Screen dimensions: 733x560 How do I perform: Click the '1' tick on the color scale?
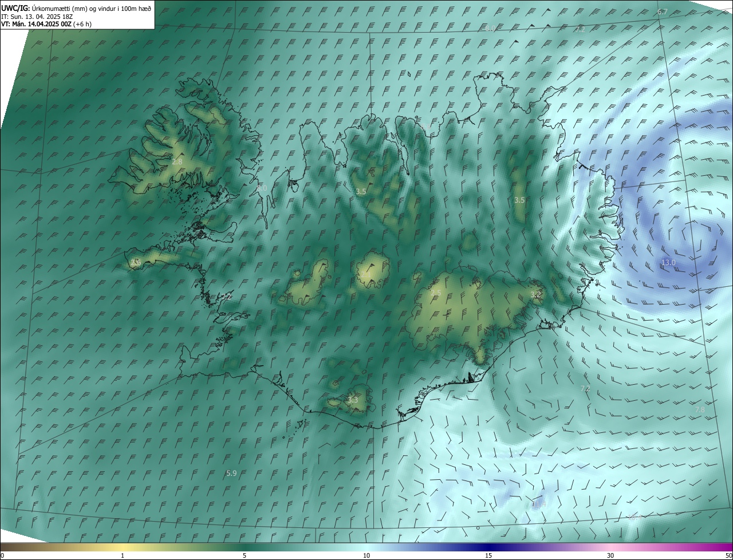tap(123, 555)
